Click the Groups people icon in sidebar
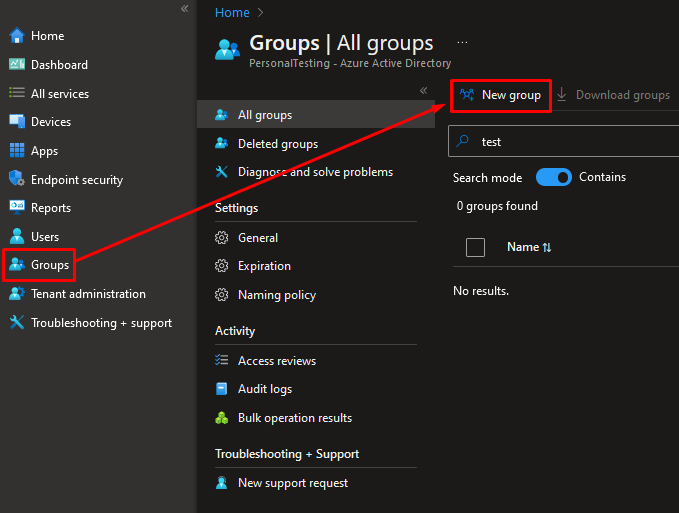Viewport: 679px width, 513px height. coord(17,265)
